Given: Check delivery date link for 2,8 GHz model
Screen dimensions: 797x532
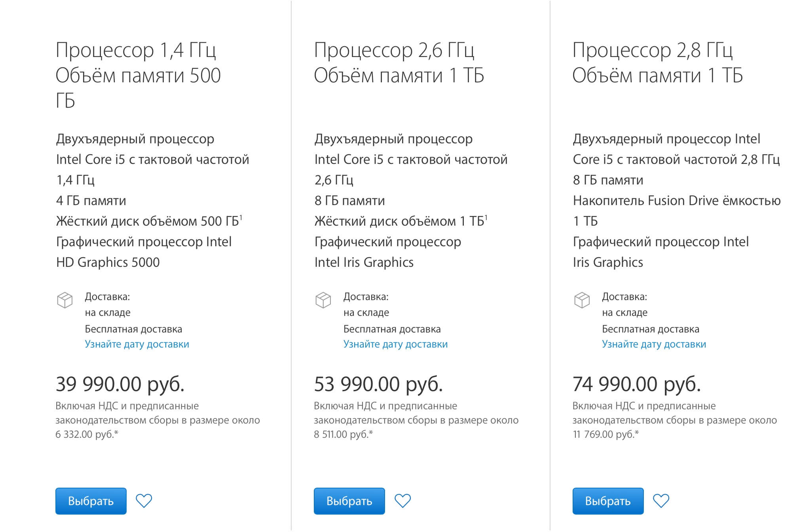Looking at the screenshot, I should click(x=654, y=344).
